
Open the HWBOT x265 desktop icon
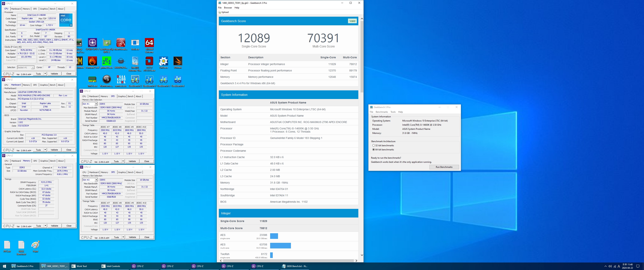click(x=121, y=63)
